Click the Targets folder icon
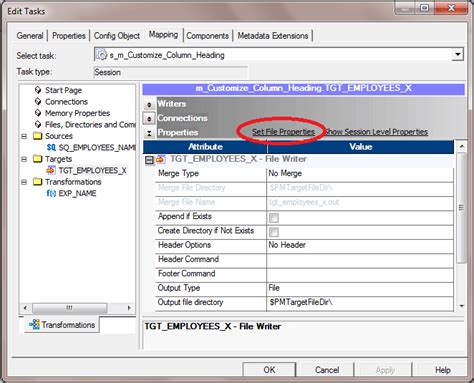 pos(38,159)
